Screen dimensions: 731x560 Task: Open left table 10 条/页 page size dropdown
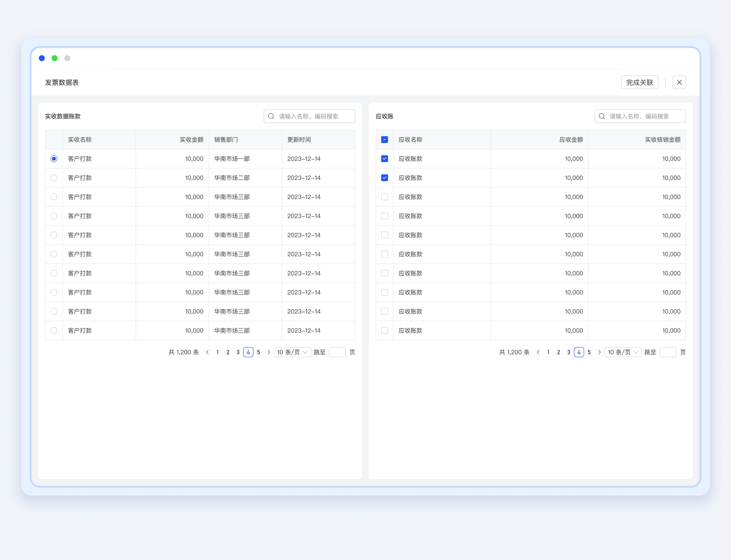click(292, 352)
